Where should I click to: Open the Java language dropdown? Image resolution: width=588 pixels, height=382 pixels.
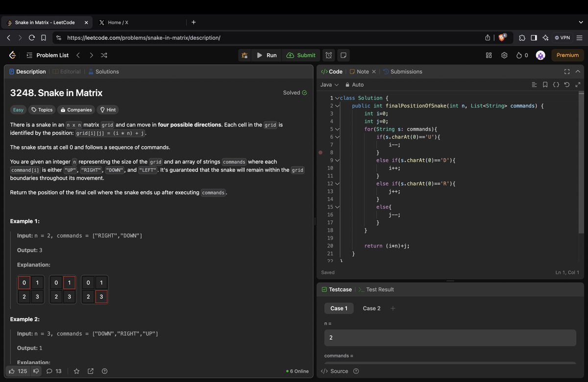329,85
